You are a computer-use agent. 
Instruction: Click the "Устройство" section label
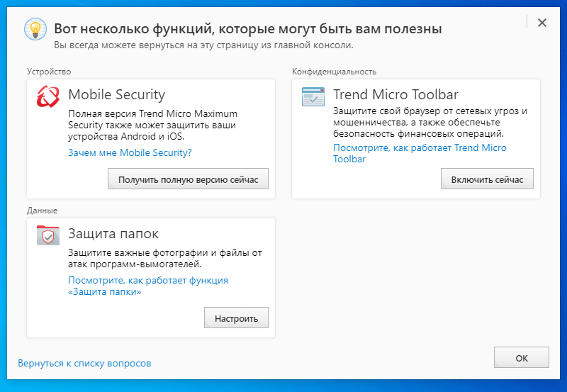pyautogui.click(x=49, y=72)
